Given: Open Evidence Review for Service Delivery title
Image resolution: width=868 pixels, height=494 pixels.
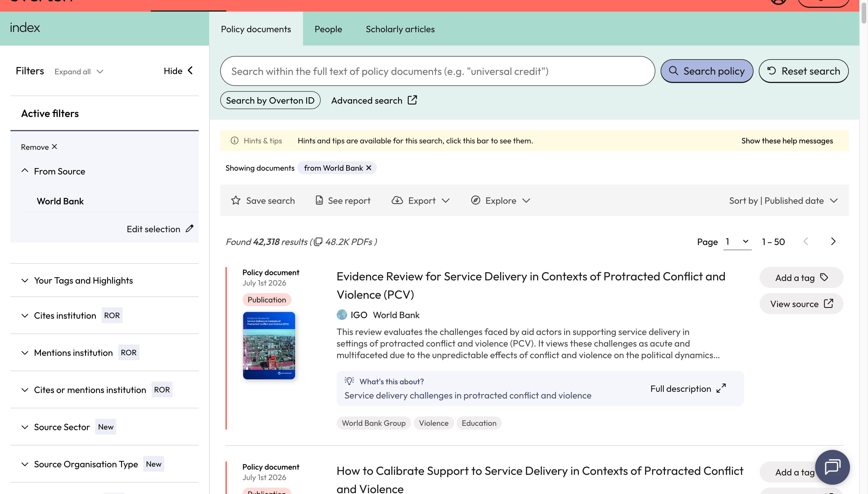Looking at the screenshot, I should (x=530, y=285).
